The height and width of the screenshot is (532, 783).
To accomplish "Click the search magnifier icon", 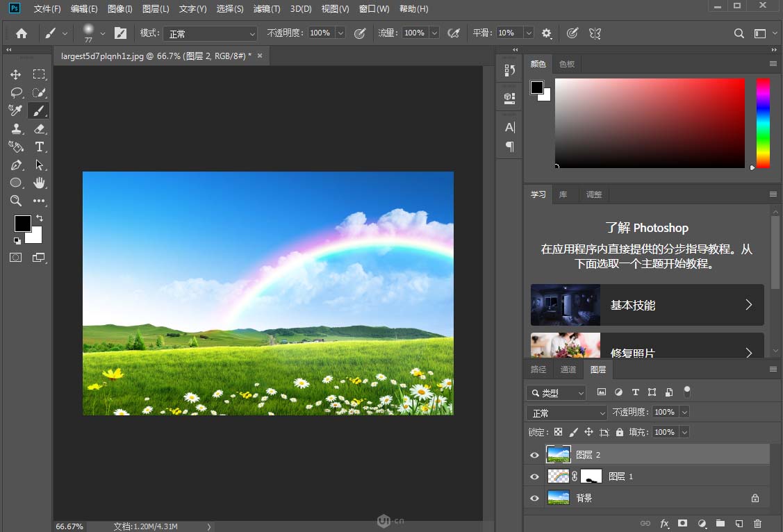I will click(x=739, y=33).
